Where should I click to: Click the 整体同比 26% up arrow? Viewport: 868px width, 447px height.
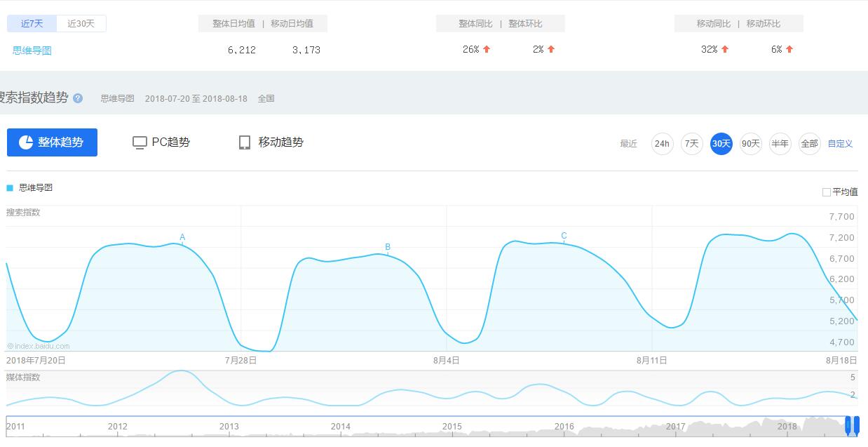click(487, 50)
